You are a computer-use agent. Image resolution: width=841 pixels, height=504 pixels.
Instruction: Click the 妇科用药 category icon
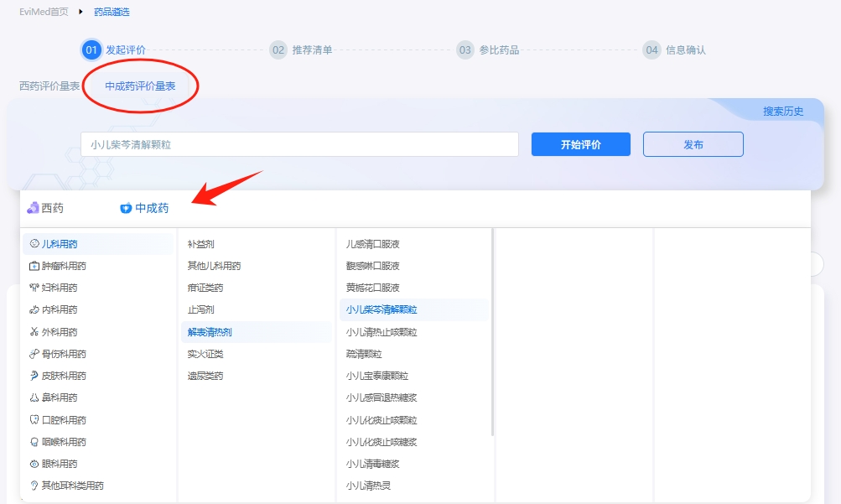coord(34,288)
